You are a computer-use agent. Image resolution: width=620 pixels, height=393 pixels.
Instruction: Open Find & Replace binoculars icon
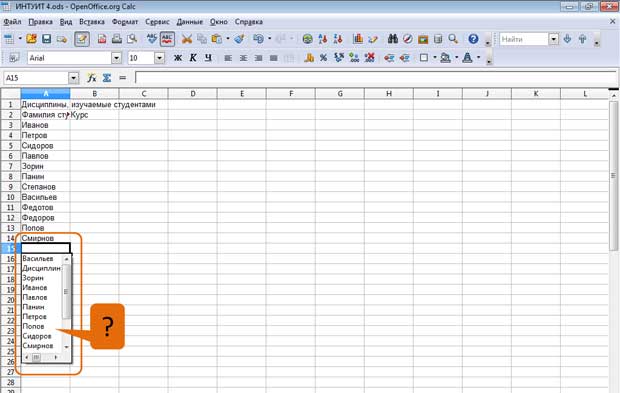pos(393,39)
